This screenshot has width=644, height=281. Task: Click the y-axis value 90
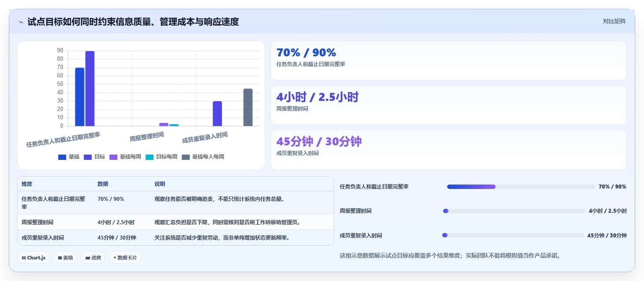(x=60, y=51)
